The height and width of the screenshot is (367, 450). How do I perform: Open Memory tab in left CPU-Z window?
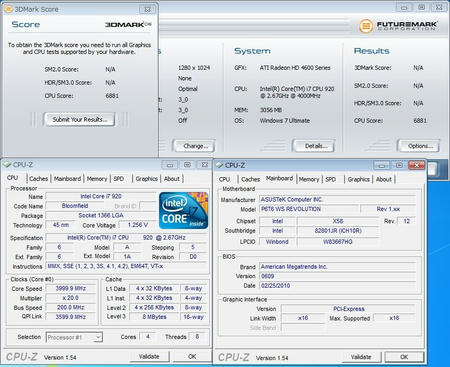pyautogui.click(x=97, y=179)
